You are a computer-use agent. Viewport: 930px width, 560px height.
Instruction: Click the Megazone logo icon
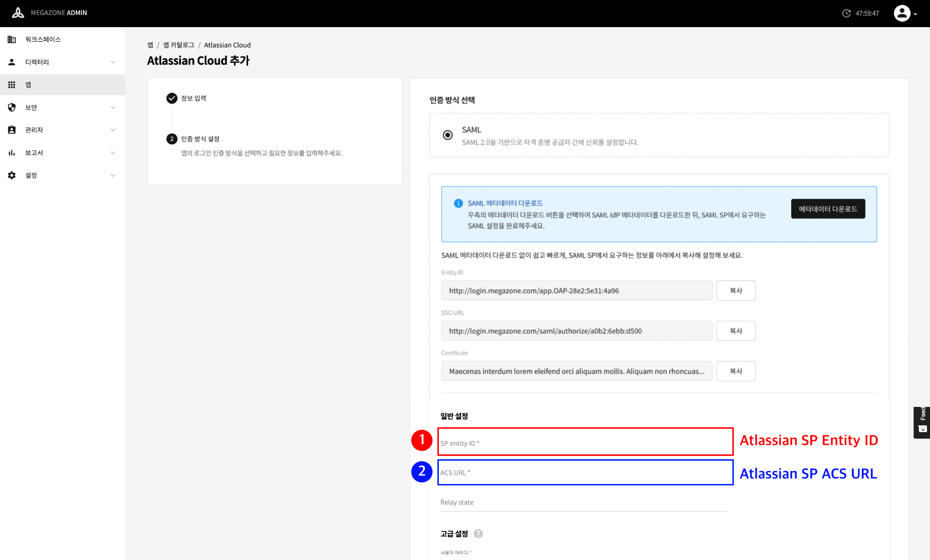(18, 13)
